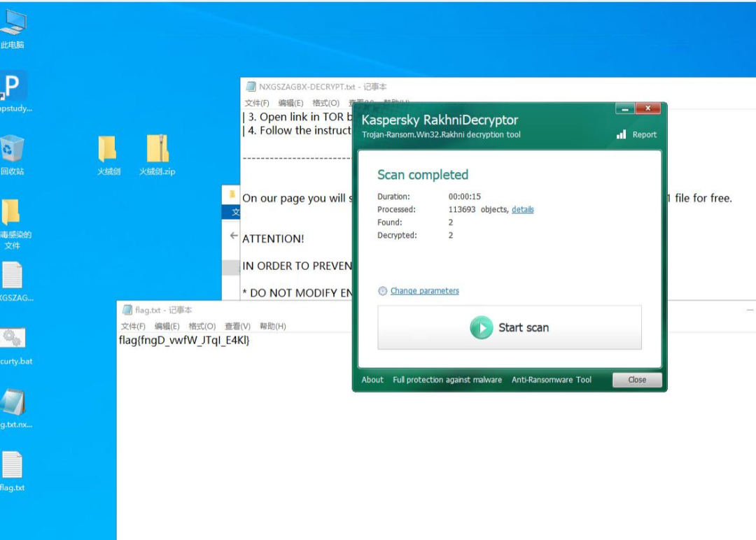The width and height of the screenshot is (756, 540).
Task: Click the Close button in Kaspersky footer
Action: point(637,380)
